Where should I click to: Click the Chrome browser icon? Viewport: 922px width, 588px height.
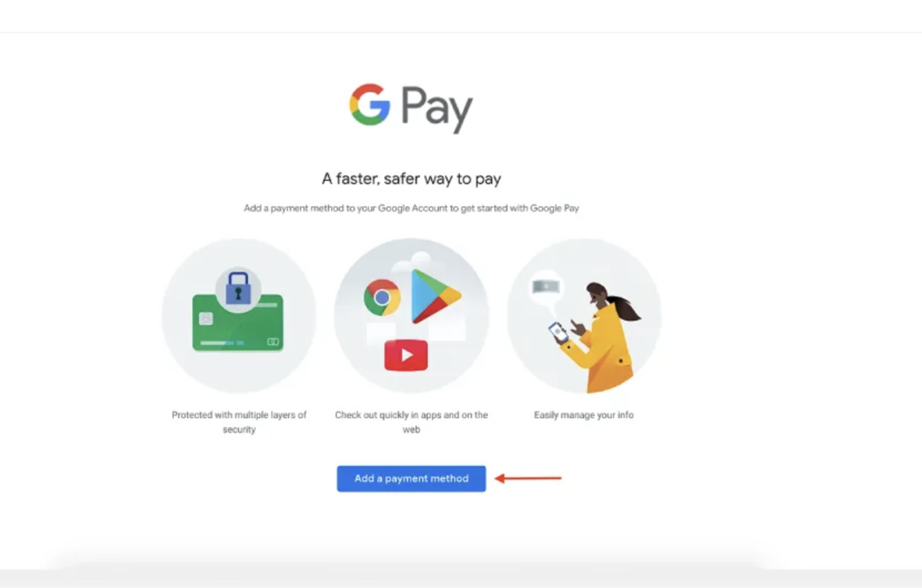point(382,298)
